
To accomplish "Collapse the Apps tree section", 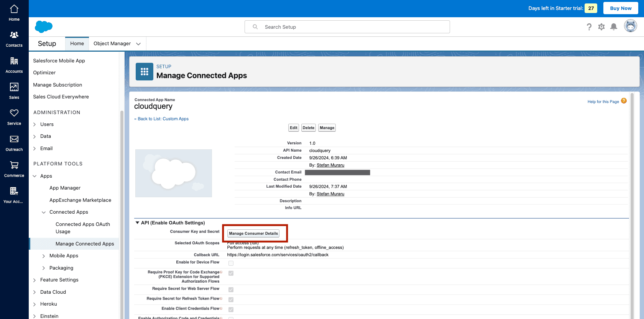I will [34, 176].
